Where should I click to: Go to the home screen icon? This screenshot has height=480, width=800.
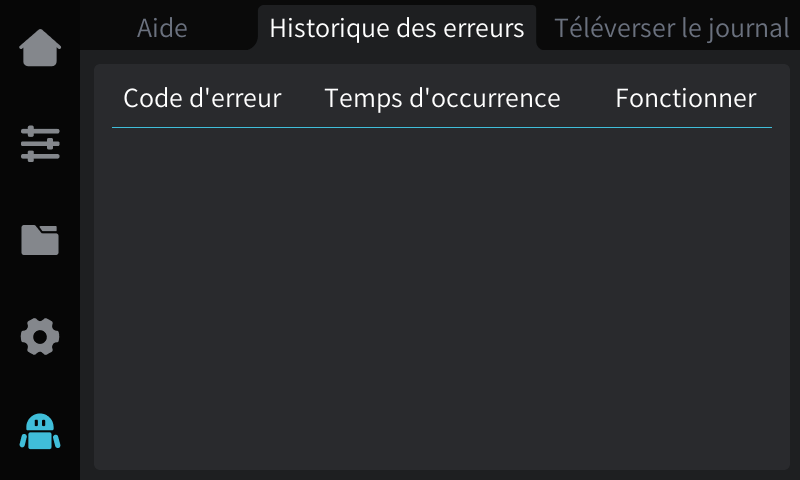pos(40,49)
